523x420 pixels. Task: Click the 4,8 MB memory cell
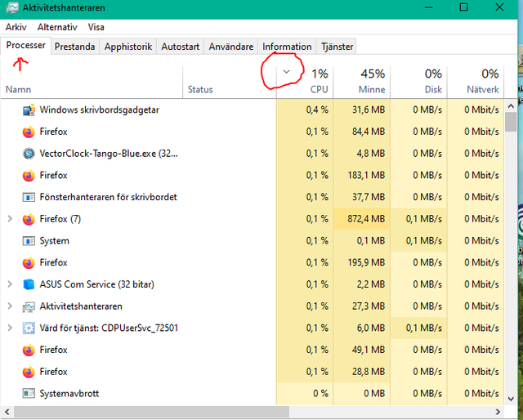361,154
